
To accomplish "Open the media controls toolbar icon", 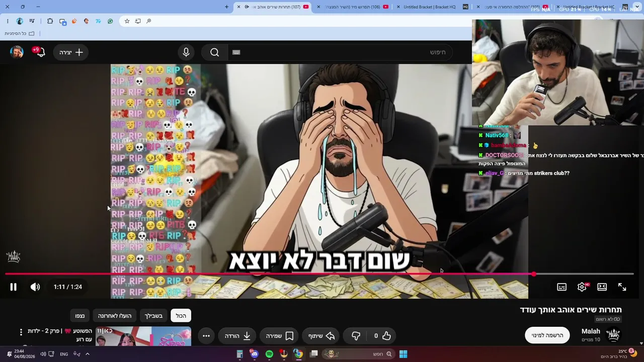I will pos(32,21).
